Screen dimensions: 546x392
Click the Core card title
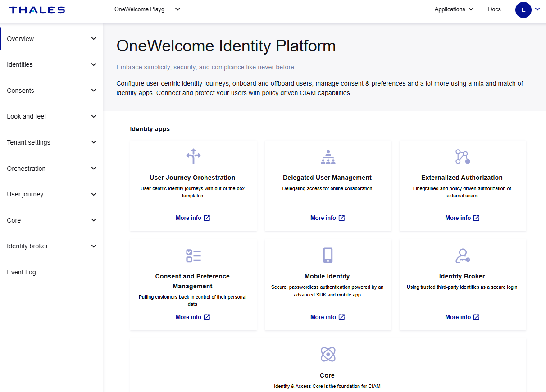[327, 375]
